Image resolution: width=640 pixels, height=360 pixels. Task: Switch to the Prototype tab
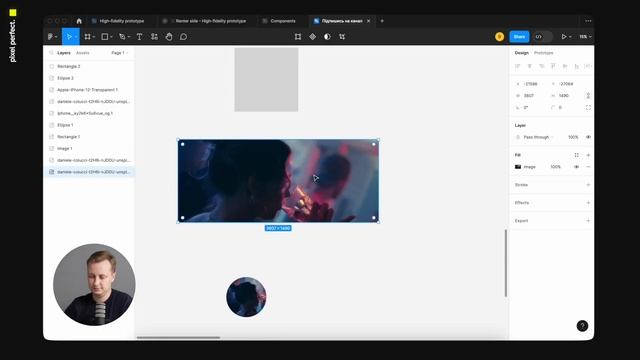pyautogui.click(x=543, y=53)
